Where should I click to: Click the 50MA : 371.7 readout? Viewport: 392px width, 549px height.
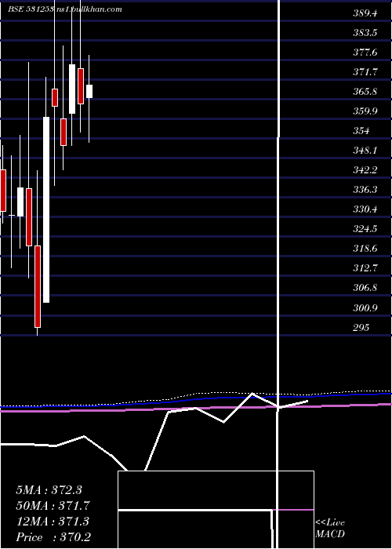[x=53, y=506]
